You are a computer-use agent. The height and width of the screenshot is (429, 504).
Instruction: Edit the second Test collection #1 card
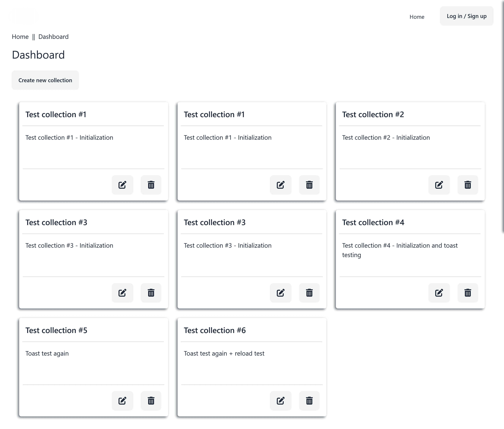[x=281, y=185]
